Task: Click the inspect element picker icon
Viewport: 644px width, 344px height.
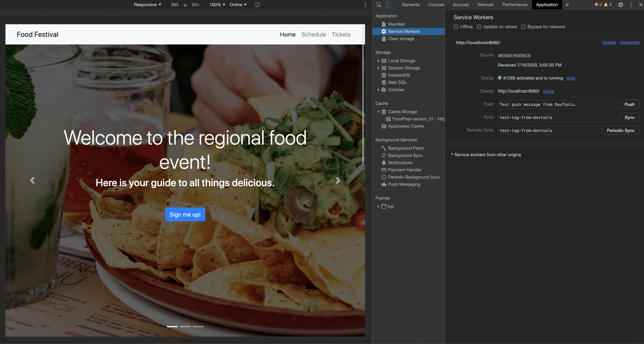Action: 378,5
